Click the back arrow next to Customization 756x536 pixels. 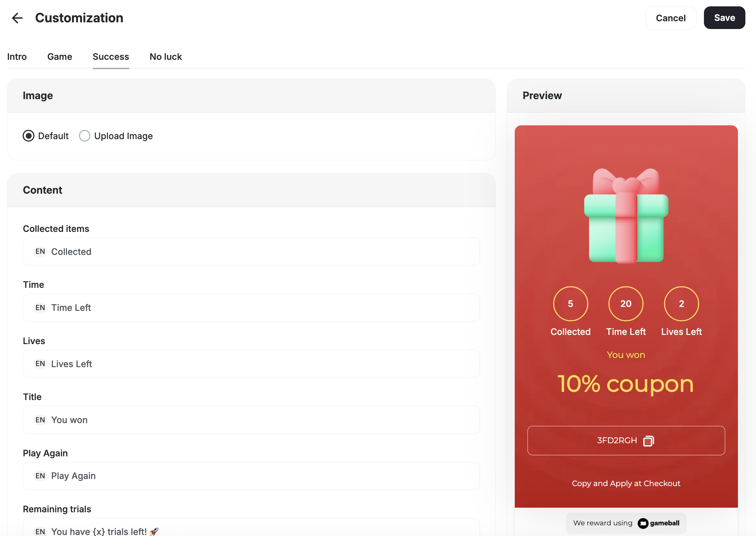[17, 18]
